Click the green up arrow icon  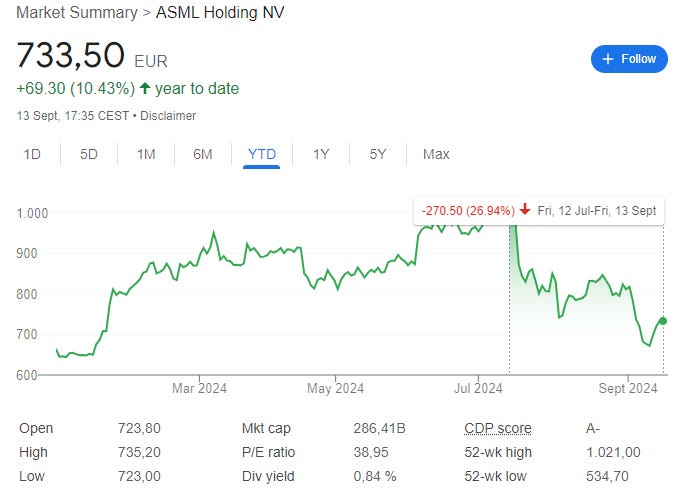click(145, 88)
